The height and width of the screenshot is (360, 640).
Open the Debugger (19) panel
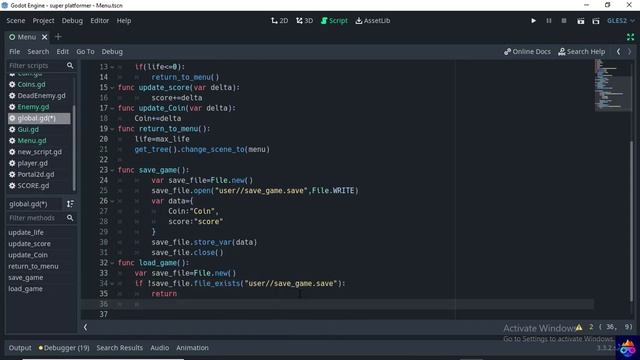pos(64,348)
